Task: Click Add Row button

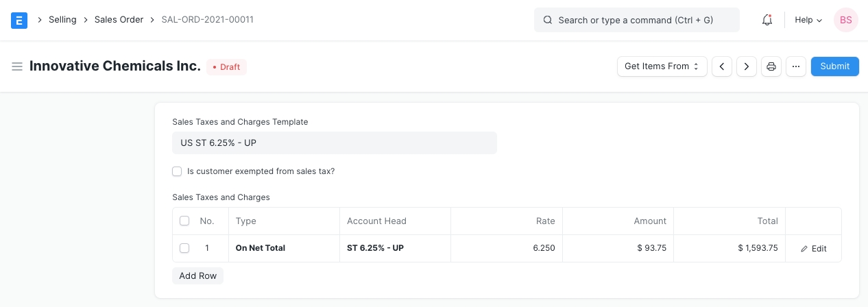Action: pyautogui.click(x=197, y=276)
